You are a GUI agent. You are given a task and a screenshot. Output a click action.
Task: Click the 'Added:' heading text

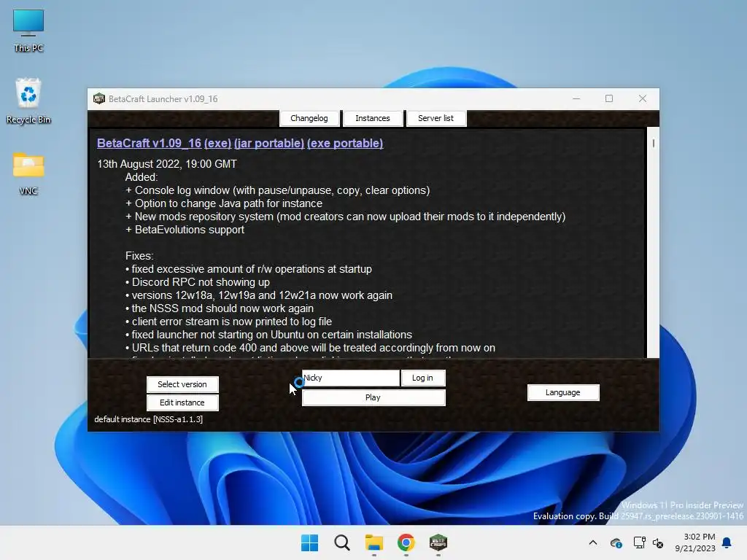pyautogui.click(x=142, y=177)
